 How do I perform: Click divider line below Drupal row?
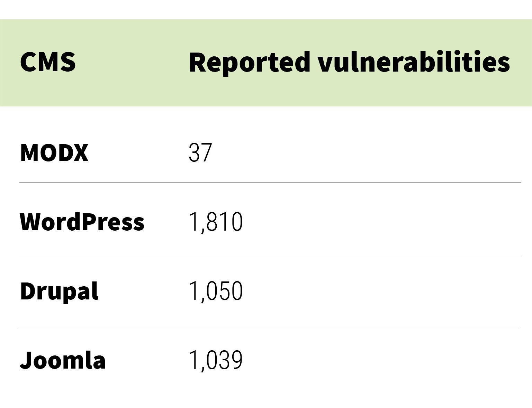coord(270,327)
